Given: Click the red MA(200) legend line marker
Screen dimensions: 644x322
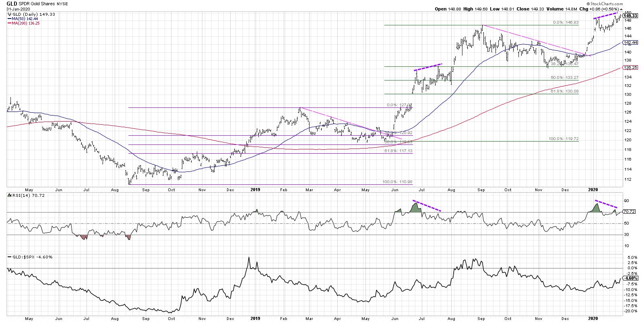Looking at the screenshot, I should click(x=9, y=23).
